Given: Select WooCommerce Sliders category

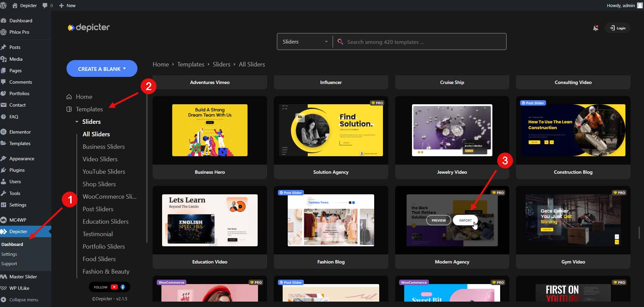Looking at the screenshot, I should 109,196.
